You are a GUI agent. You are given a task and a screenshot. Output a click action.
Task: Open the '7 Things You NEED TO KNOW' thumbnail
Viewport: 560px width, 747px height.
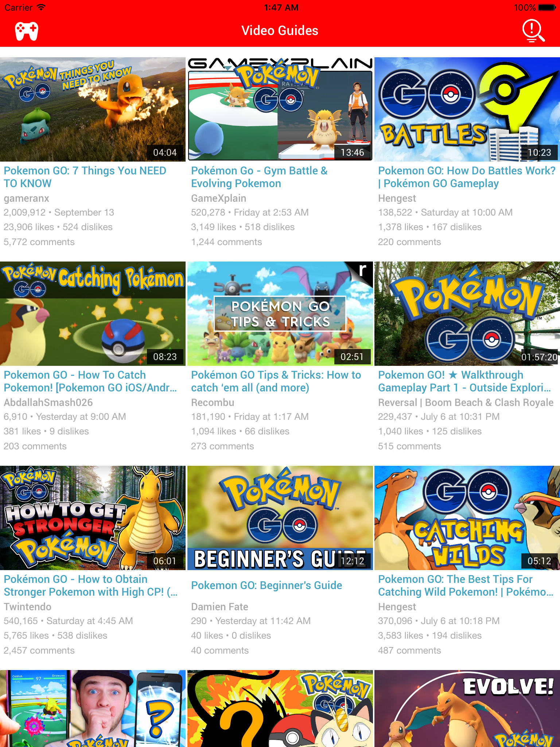tap(93, 109)
